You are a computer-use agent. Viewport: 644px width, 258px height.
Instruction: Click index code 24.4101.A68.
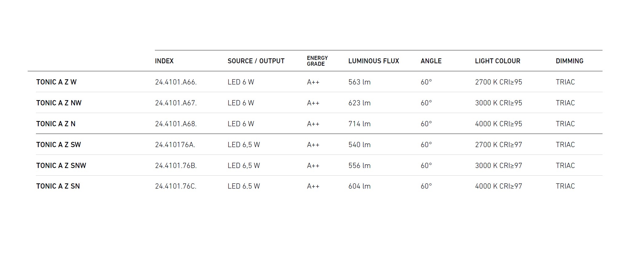point(176,124)
